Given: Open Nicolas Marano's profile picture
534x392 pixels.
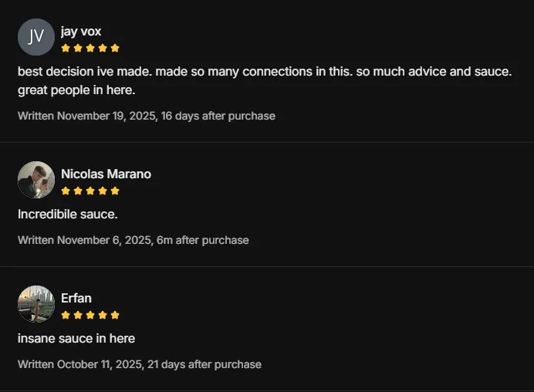Looking at the screenshot, I should click(35, 180).
